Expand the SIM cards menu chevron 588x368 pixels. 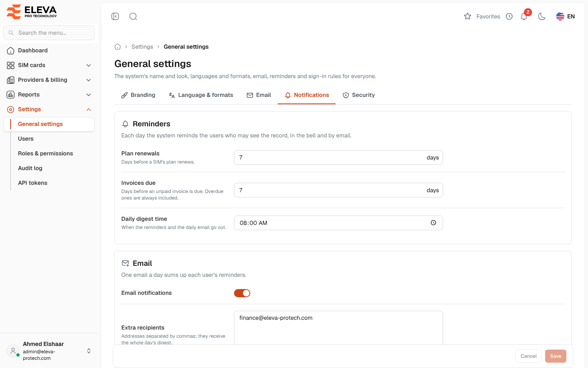(x=89, y=65)
